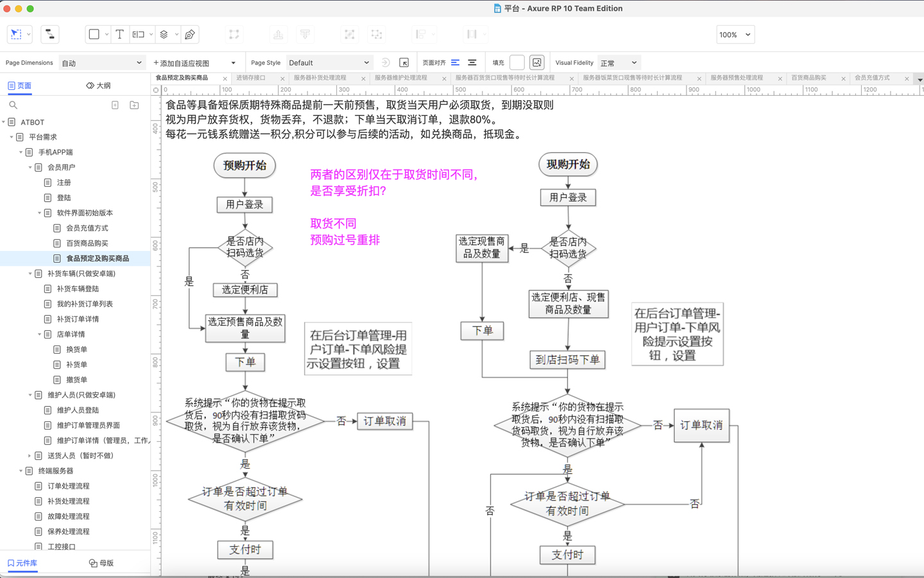The image size is (924, 578).
Task: Switch to the 母版 panel at bottom left
Action: [101, 563]
